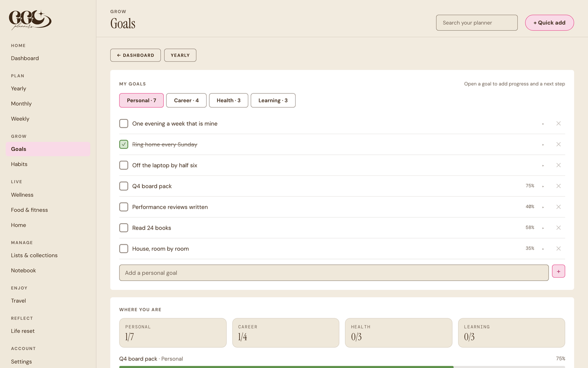Expand the House, room by room arrow
Image resolution: width=588 pixels, height=368 pixels.
(543, 249)
